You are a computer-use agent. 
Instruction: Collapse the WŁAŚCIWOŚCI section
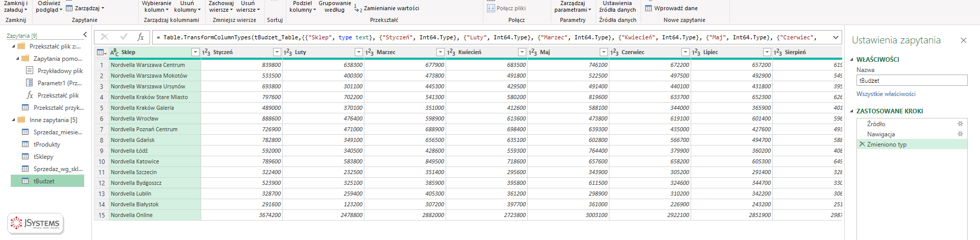852,59
